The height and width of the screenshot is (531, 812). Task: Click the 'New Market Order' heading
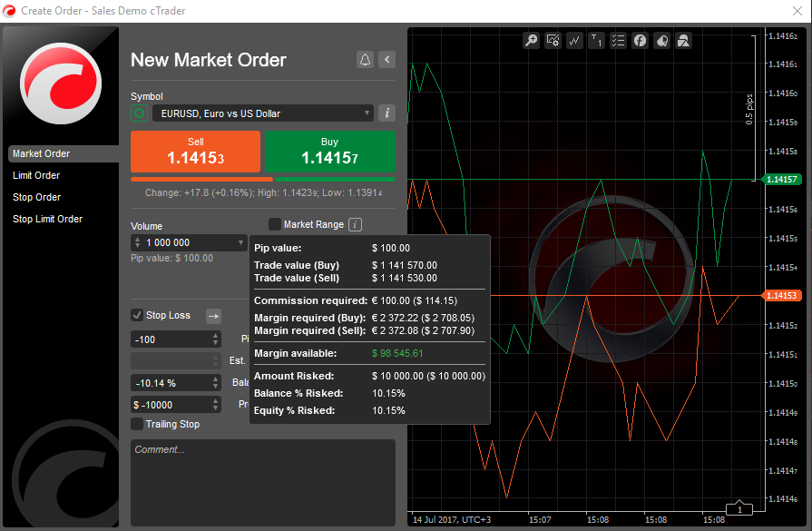(208, 60)
